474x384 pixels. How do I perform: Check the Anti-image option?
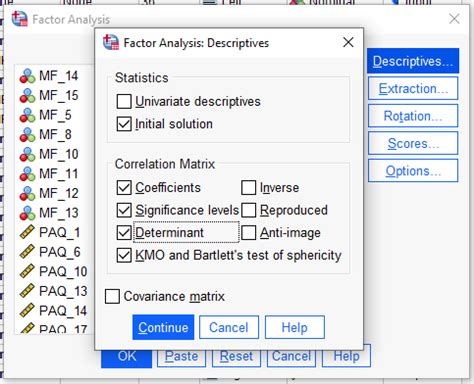click(249, 233)
